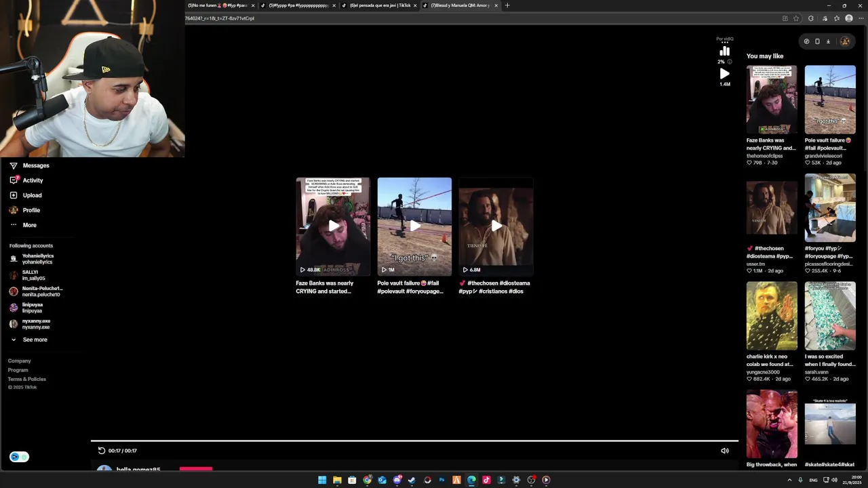The width and height of the screenshot is (868, 488).
Task: Open TikTok app from the taskbar
Action: click(486, 480)
